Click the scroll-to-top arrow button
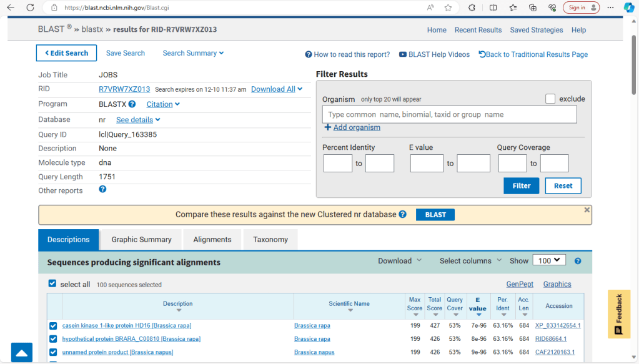Image resolution: width=639 pixels, height=364 pixels. tap(21, 353)
